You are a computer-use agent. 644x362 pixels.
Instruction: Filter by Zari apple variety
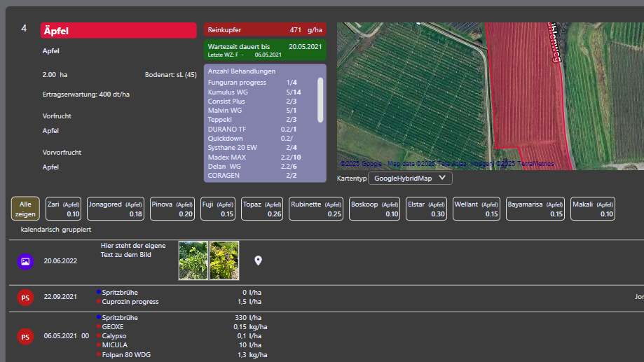tap(63, 209)
